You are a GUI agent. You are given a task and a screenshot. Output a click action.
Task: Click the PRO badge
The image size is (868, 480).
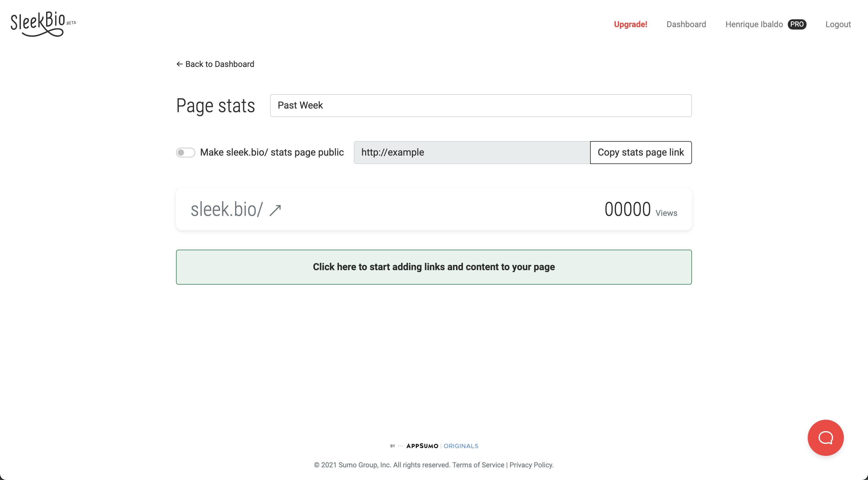pyautogui.click(x=797, y=24)
